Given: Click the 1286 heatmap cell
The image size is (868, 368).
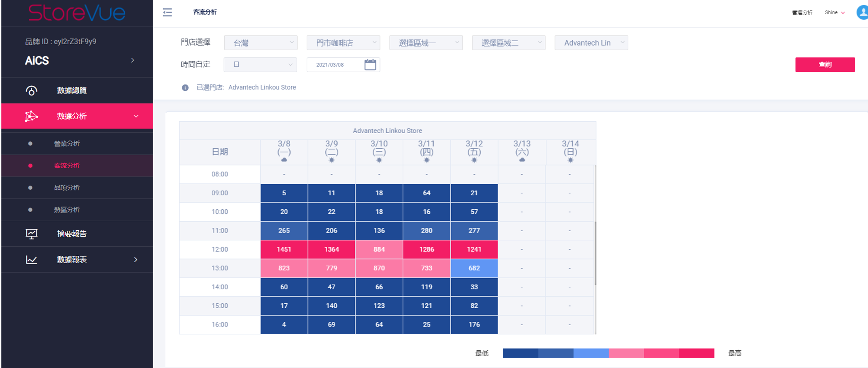Looking at the screenshot, I should point(426,249).
